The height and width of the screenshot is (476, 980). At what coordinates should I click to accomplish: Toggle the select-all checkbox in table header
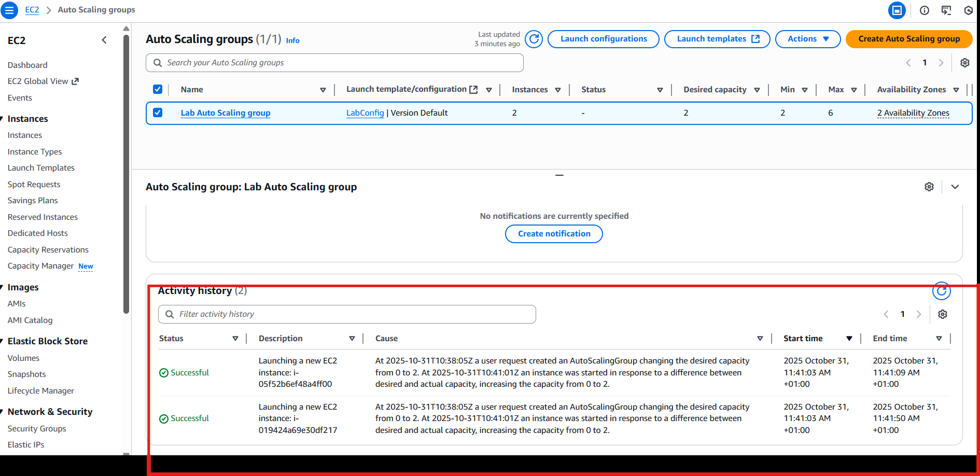click(158, 89)
